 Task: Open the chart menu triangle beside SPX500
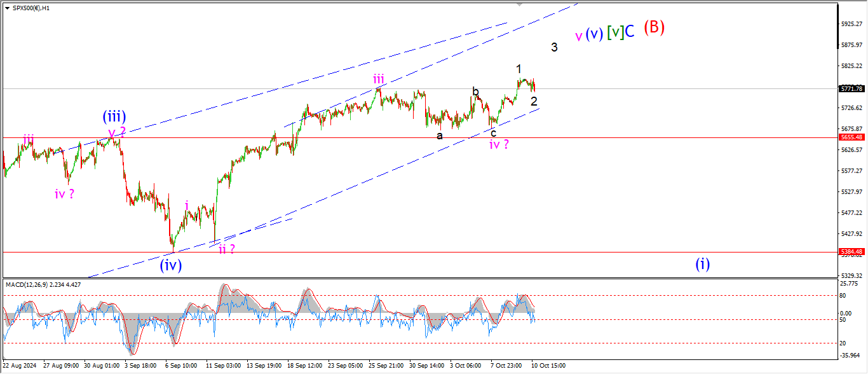point(7,8)
